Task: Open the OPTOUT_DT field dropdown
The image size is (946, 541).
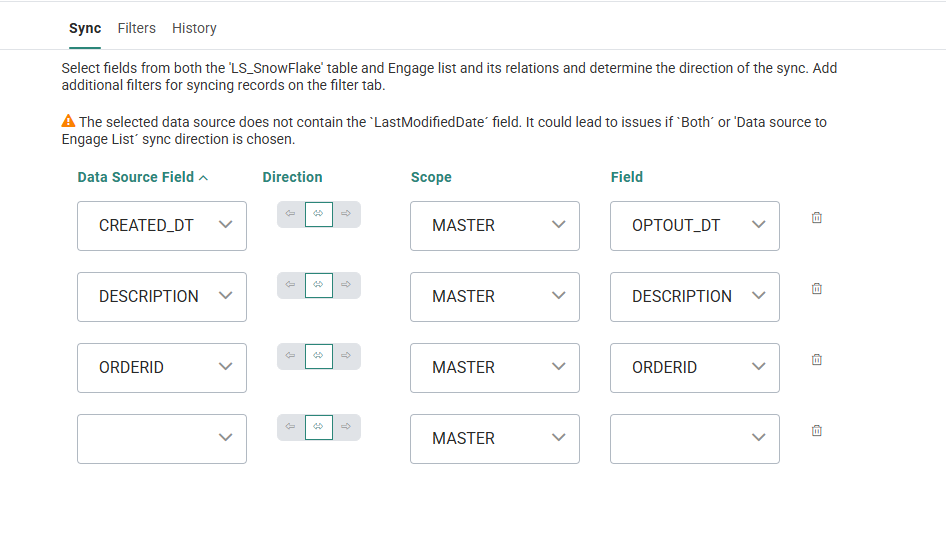Action: (694, 226)
